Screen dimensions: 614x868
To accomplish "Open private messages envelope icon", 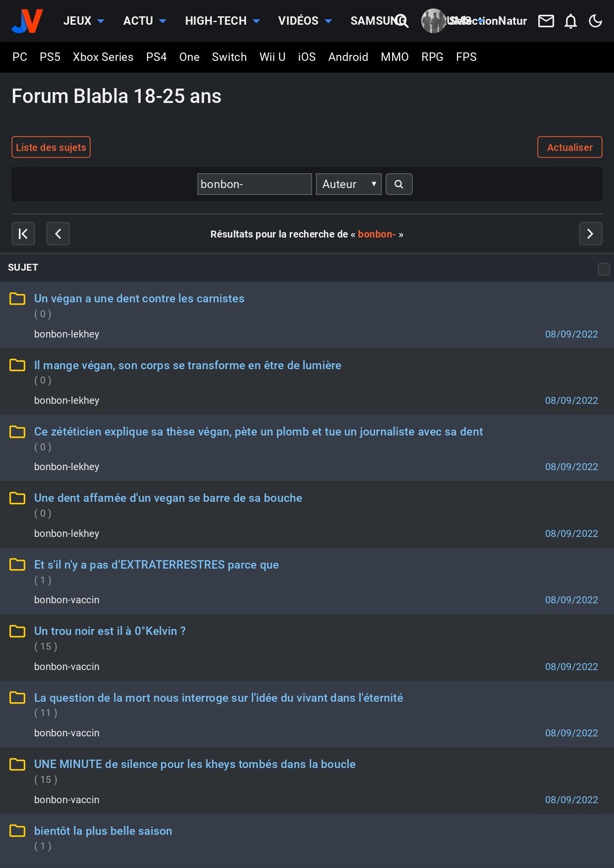I will point(546,21).
